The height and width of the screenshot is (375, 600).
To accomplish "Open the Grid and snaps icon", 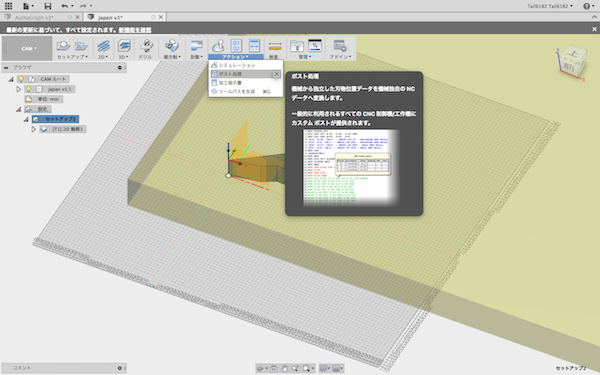I will 336,368.
